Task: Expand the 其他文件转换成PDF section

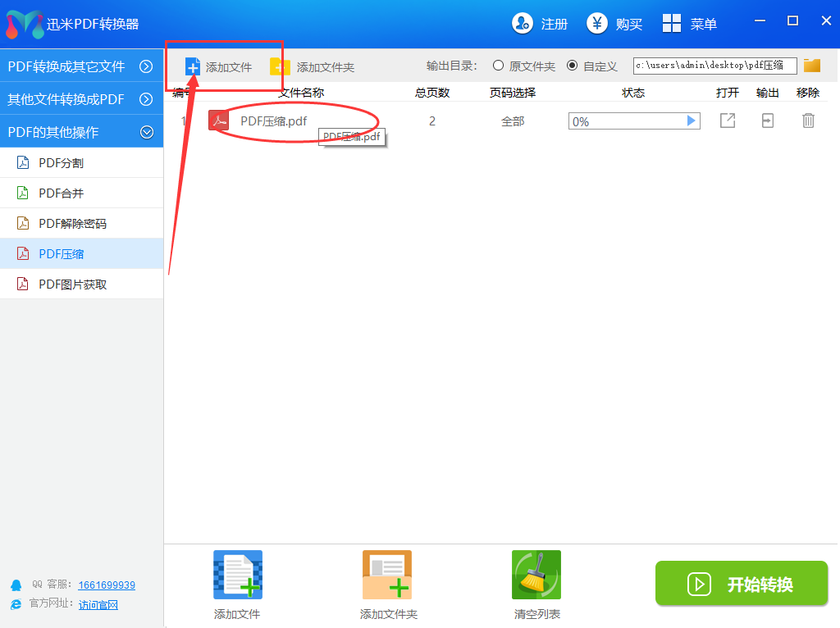Action: (146, 99)
